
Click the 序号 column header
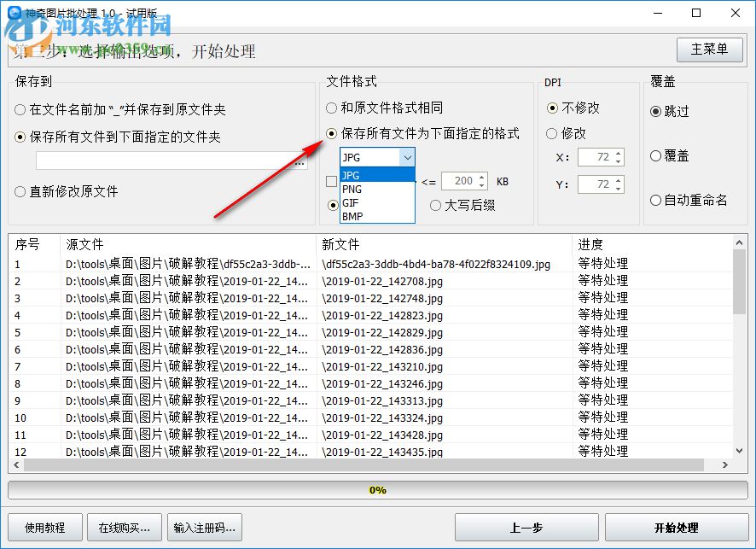point(34,244)
